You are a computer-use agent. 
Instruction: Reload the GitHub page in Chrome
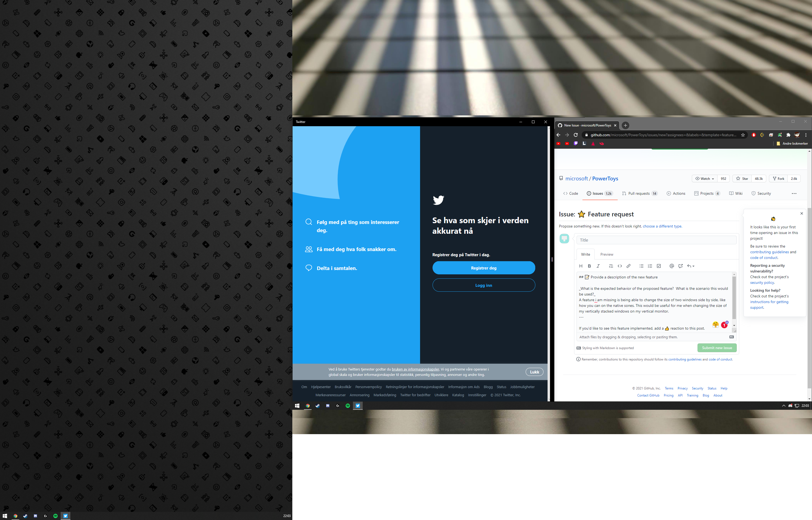click(576, 135)
